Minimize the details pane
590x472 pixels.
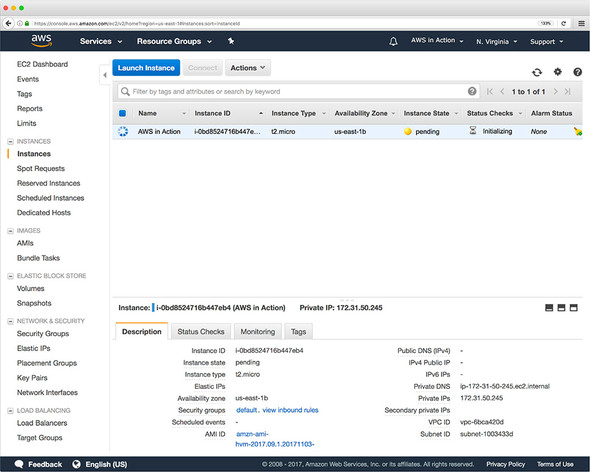tap(549, 308)
